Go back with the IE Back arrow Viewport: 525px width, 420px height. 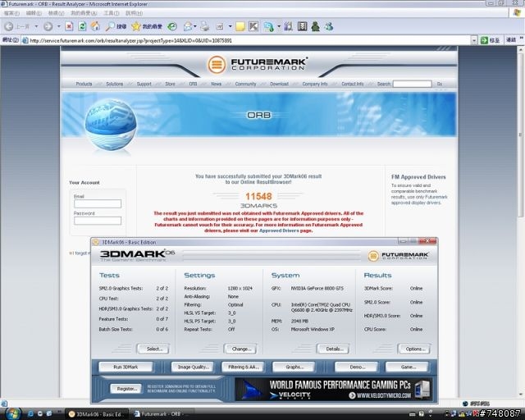(9, 26)
